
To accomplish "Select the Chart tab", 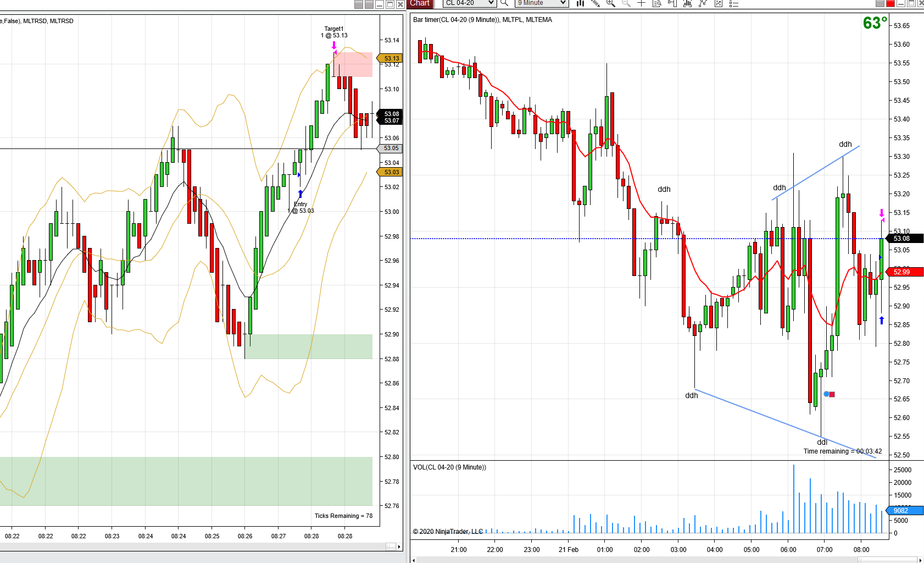I will click(420, 3).
